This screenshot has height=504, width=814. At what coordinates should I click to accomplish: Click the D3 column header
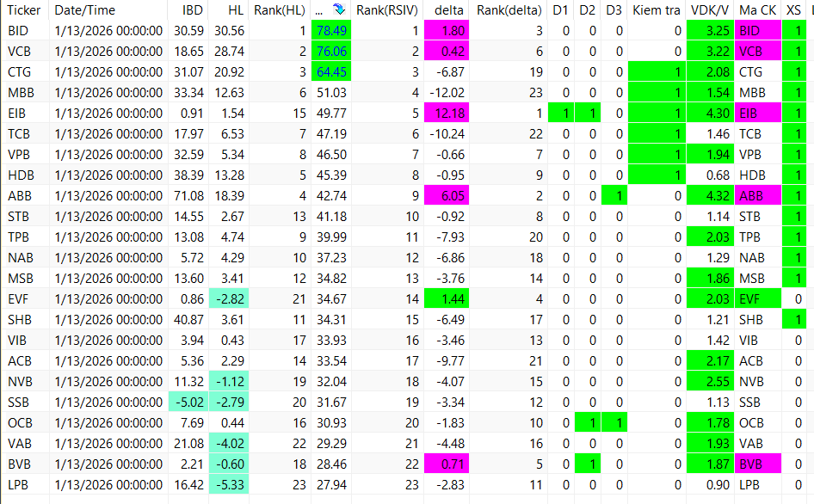(614, 9)
